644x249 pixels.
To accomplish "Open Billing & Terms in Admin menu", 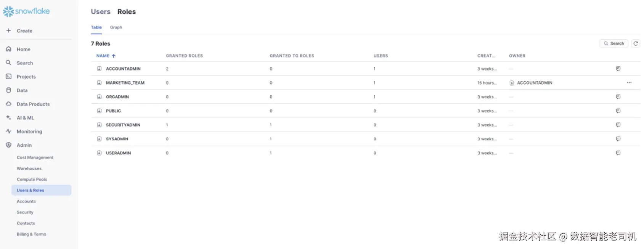I will pos(31,234).
